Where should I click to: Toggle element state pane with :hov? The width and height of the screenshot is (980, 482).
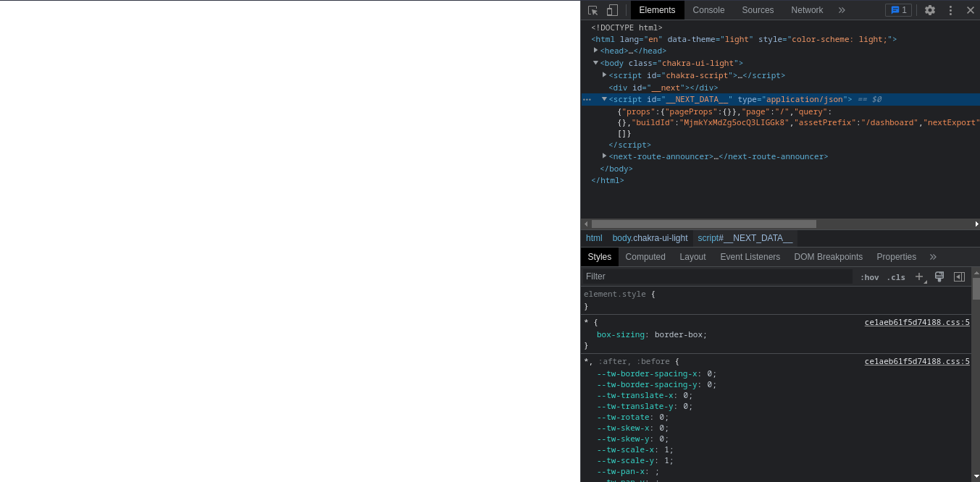click(x=869, y=277)
